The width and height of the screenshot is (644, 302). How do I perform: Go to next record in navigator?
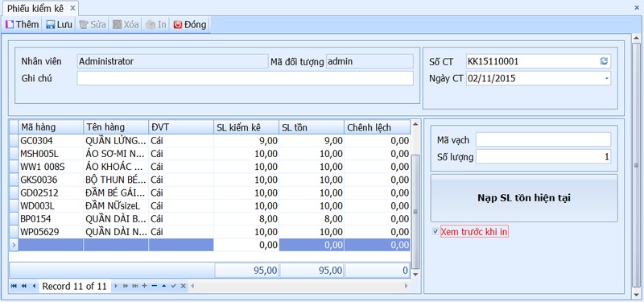pos(115,286)
